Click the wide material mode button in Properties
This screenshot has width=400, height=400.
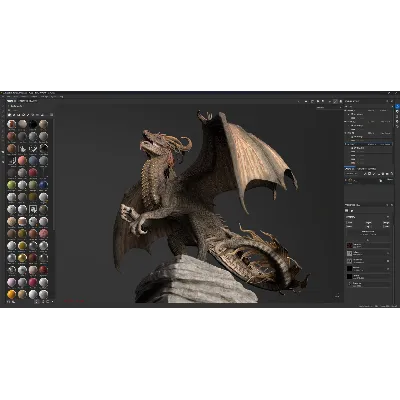(x=368, y=232)
